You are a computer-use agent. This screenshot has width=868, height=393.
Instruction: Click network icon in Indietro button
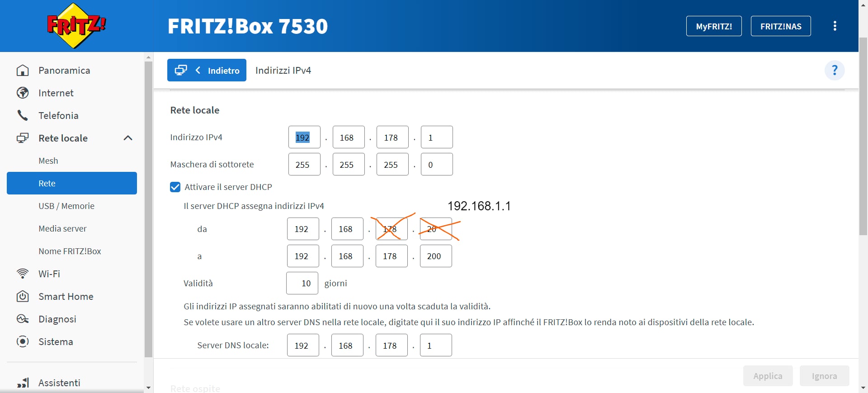pyautogui.click(x=181, y=70)
